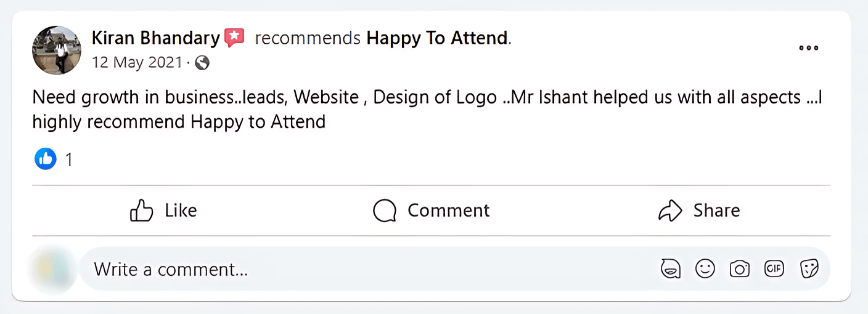Click the blurred avatar beside comment box
Screen dimensions: 868x314
(x=52, y=269)
